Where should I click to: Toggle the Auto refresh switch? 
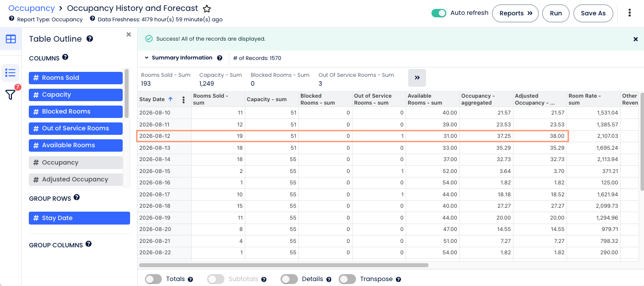pyautogui.click(x=439, y=13)
